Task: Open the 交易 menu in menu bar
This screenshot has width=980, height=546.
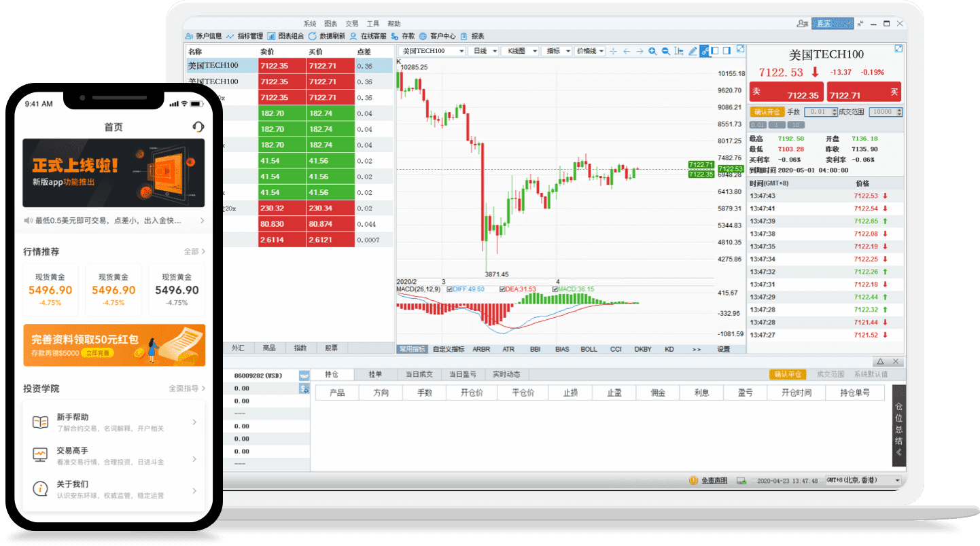Action: click(x=351, y=23)
